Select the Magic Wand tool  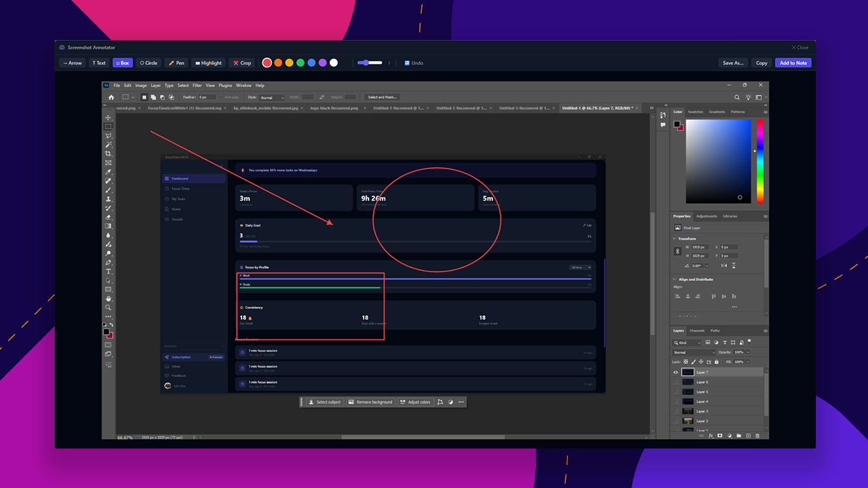(109, 145)
